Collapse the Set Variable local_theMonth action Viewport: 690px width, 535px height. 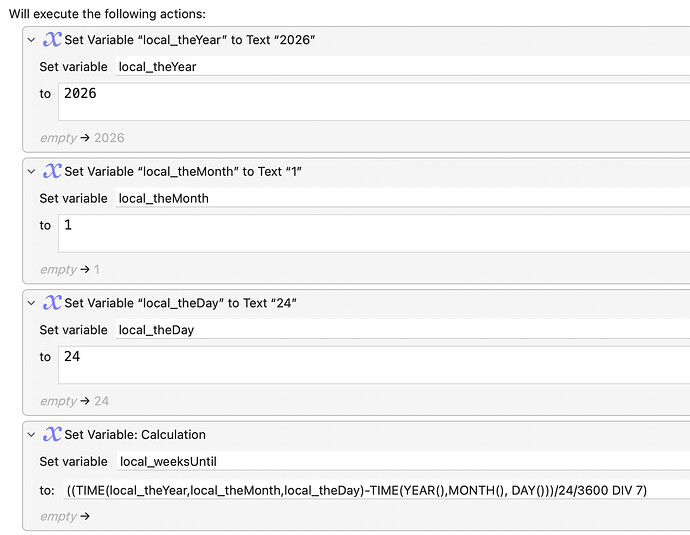31,171
